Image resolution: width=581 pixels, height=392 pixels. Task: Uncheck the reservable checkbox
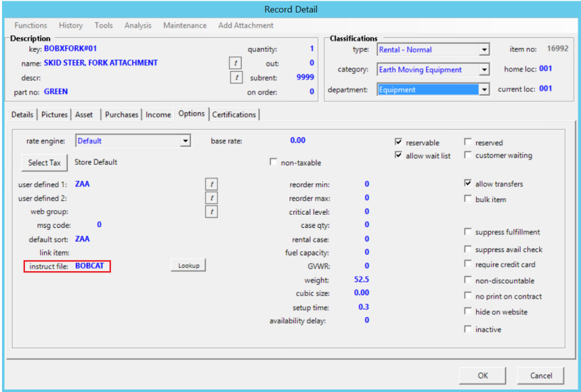coord(398,142)
